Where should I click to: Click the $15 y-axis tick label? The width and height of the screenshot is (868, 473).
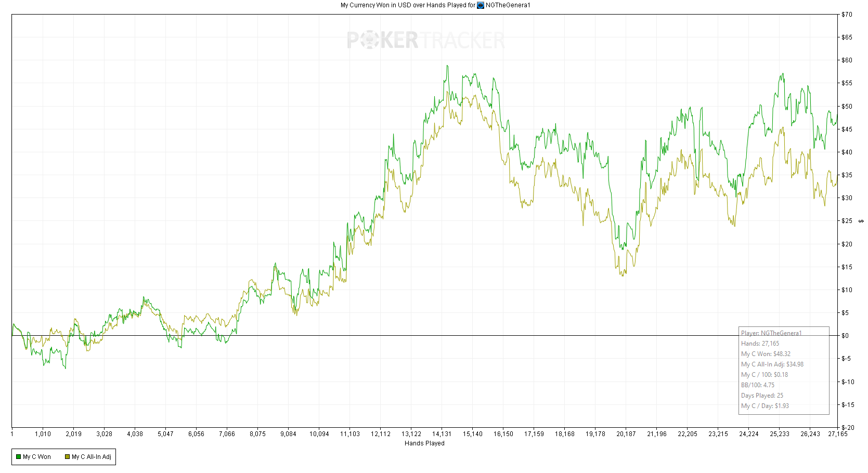click(847, 267)
